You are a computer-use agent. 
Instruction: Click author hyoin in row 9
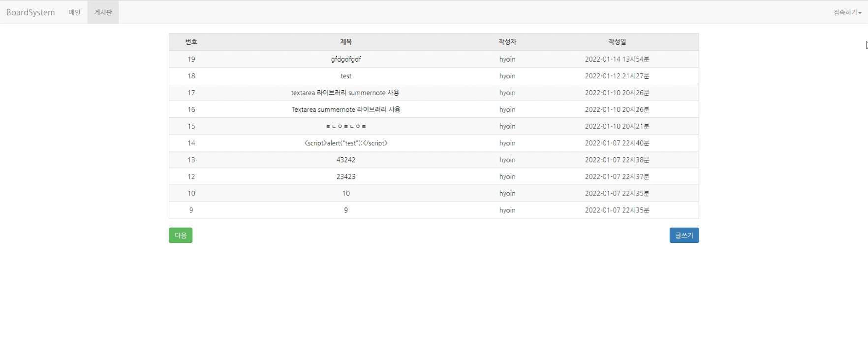507,210
